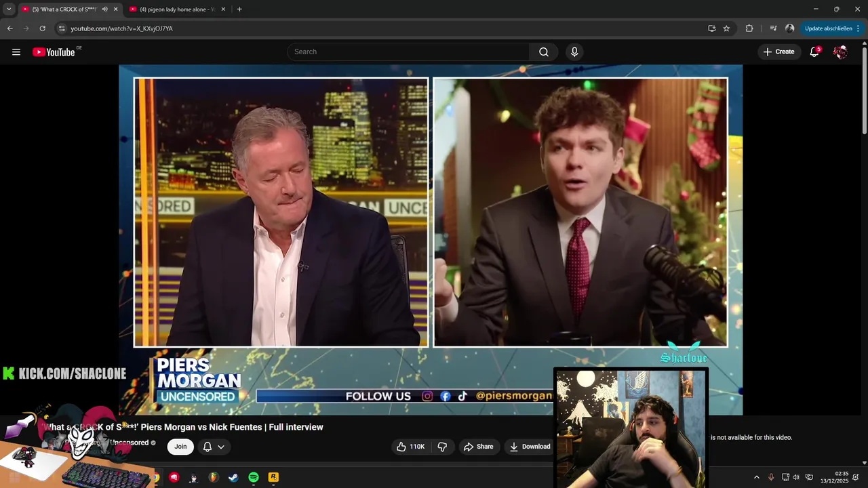Image resolution: width=868 pixels, height=488 pixels.
Task: Install app icon in address bar
Action: pyautogui.click(x=711, y=28)
